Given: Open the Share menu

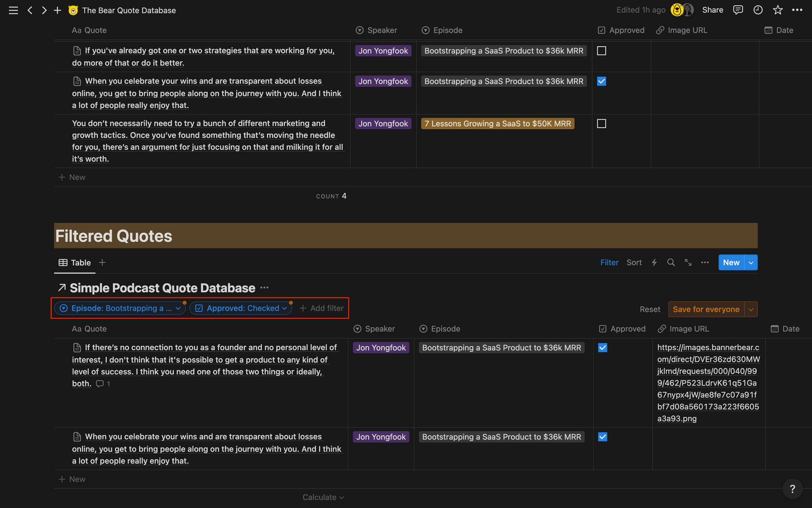Looking at the screenshot, I should point(713,10).
